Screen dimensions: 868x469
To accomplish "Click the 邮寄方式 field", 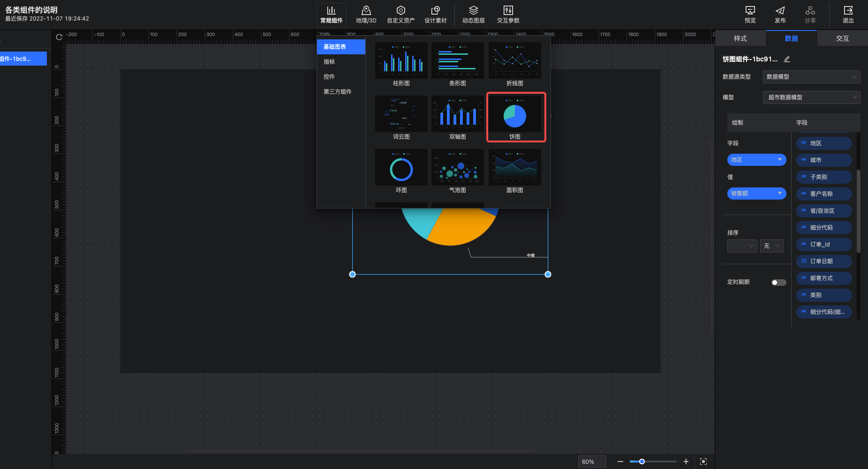I will (x=824, y=278).
